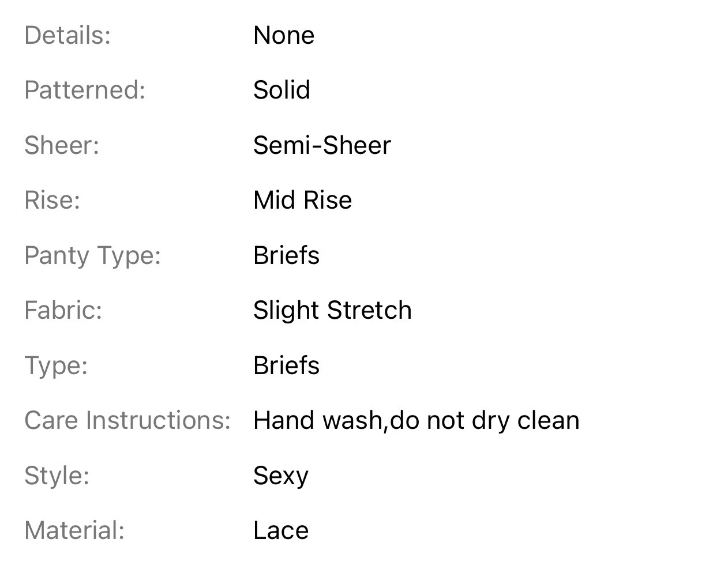Click 'Hand wash,do not dry clean' text
The image size is (713, 588).
point(416,420)
